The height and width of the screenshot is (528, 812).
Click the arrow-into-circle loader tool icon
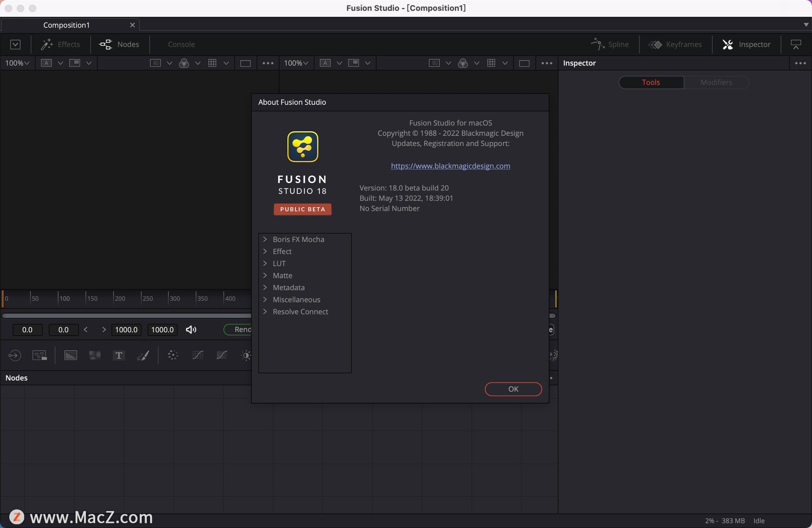click(14, 355)
